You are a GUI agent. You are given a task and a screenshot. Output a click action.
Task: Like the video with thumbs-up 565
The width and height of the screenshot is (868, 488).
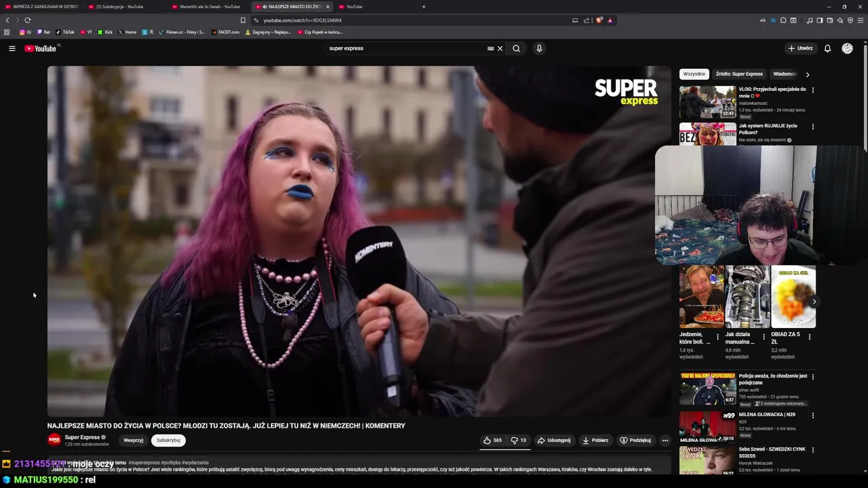pyautogui.click(x=492, y=440)
